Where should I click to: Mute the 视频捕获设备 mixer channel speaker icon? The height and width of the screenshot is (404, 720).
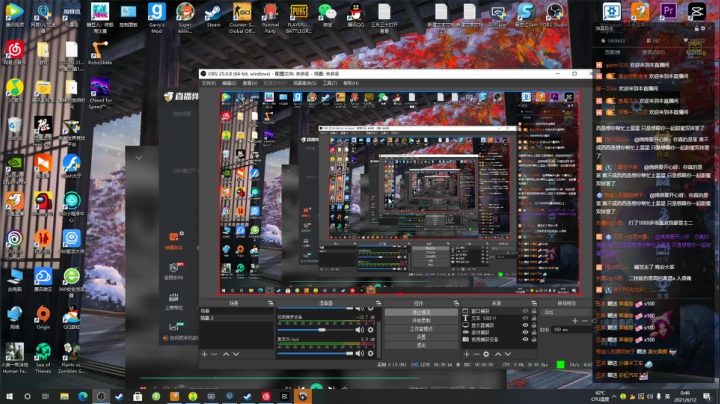pos(359,330)
